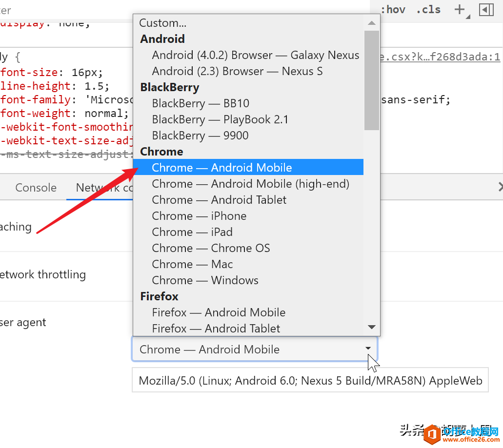Viewport: 503px width, 448px height.
Task: Click the font-family property name
Action: click(x=35, y=99)
